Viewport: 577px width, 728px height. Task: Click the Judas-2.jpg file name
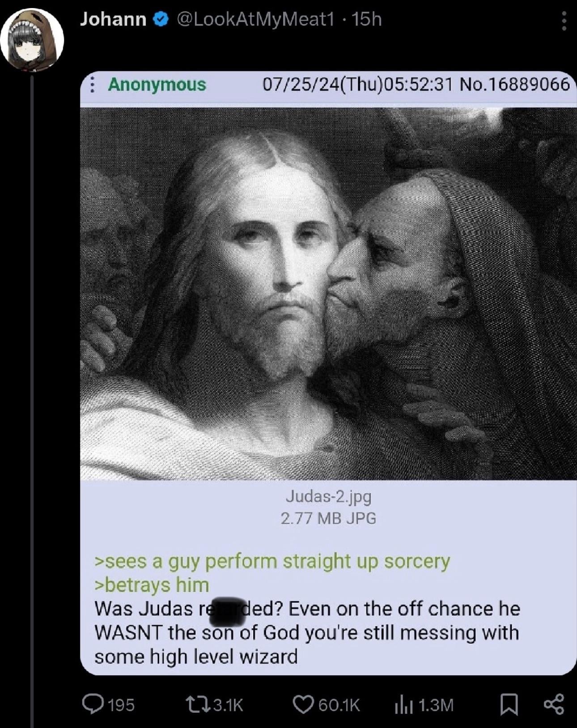328,495
